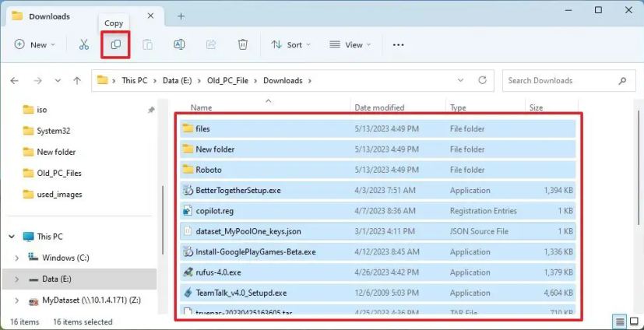Click Downloads in the address breadcrumb

283,80
